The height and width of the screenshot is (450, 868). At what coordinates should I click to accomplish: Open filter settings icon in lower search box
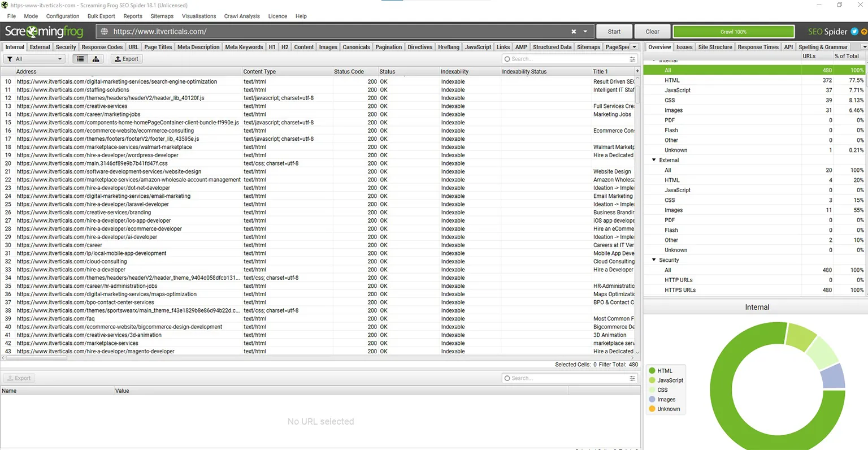coord(632,378)
